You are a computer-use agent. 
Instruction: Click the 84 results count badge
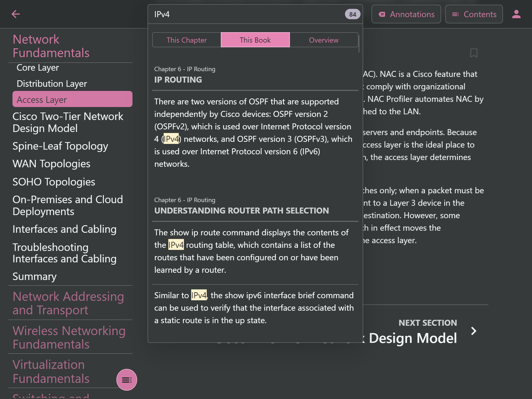pos(352,14)
